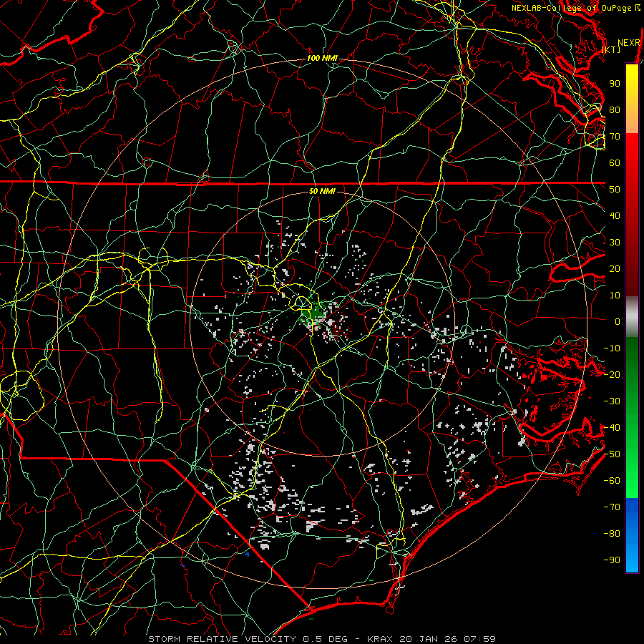
Task: Pick the blue segment of the color bar
Action: [x=632, y=535]
